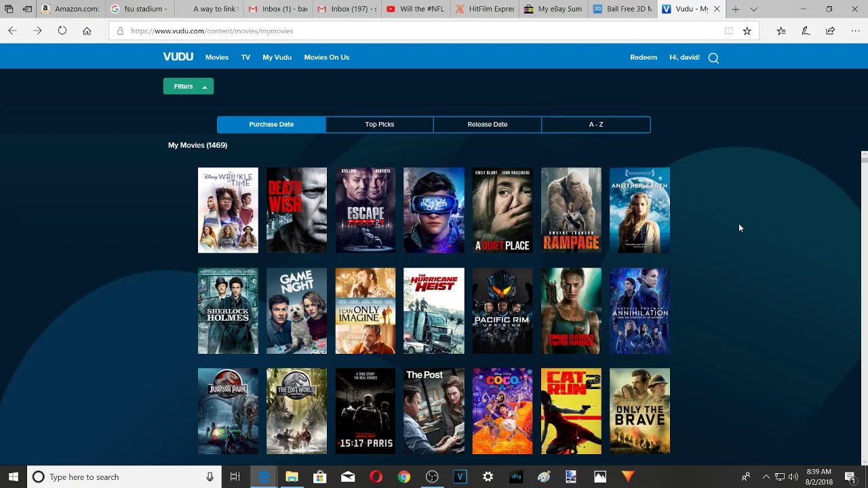
Task: Open the Game Night movie poster
Action: (296, 310)
